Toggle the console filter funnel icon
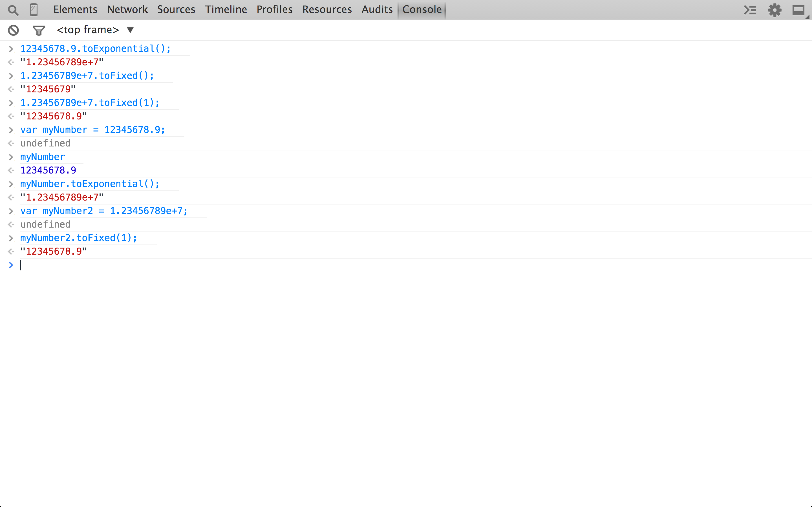This screenshot has height=507, width=812. click(39, 30)
